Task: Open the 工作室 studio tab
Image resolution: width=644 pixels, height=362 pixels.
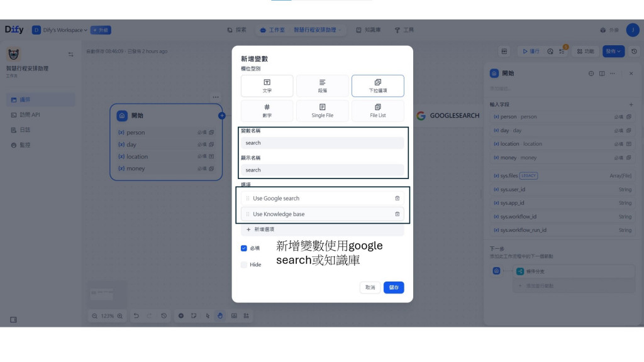Action: (x=272, y=30)
